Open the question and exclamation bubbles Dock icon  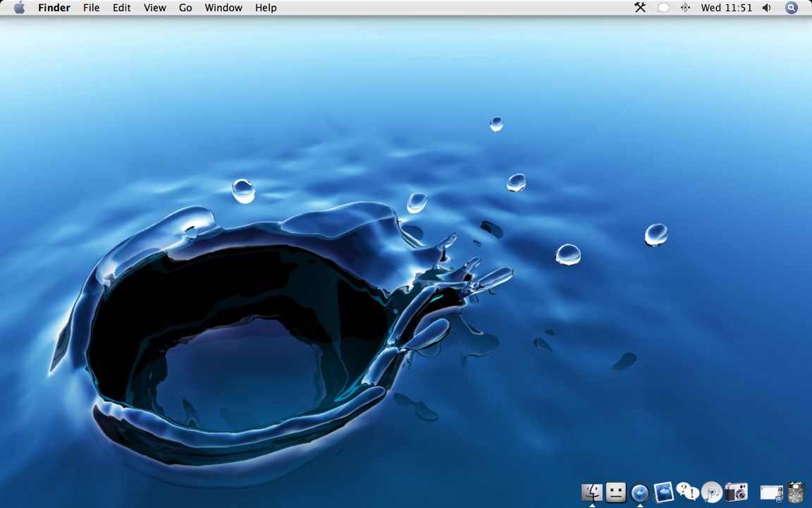(687, 491)
